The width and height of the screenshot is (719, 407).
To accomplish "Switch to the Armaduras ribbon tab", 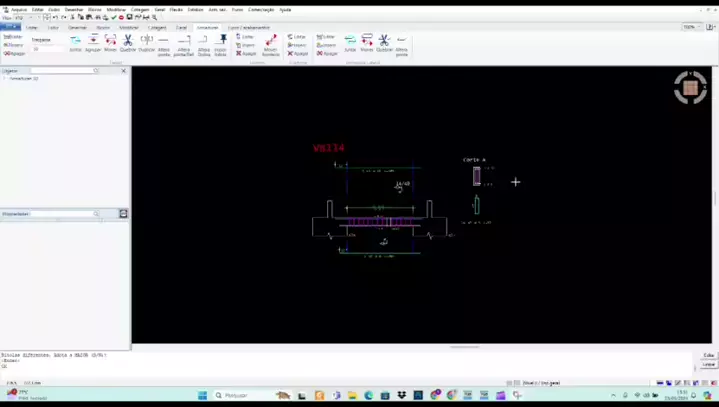I will pyautogui.click(x=207, y=27).
